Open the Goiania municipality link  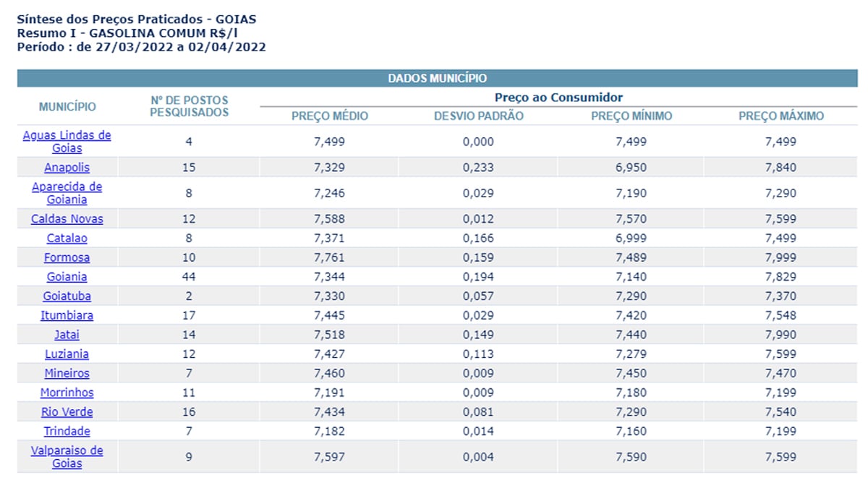click(x=67, y=277)
